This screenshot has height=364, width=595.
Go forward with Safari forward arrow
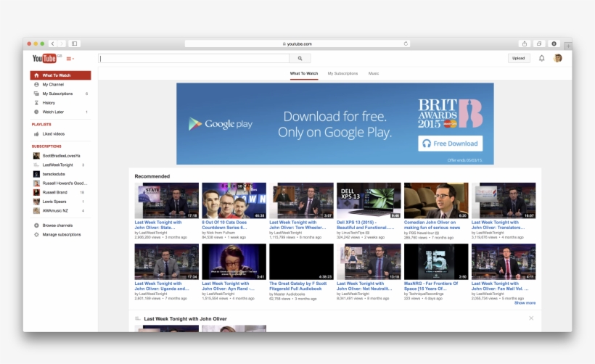coord(62,44)
